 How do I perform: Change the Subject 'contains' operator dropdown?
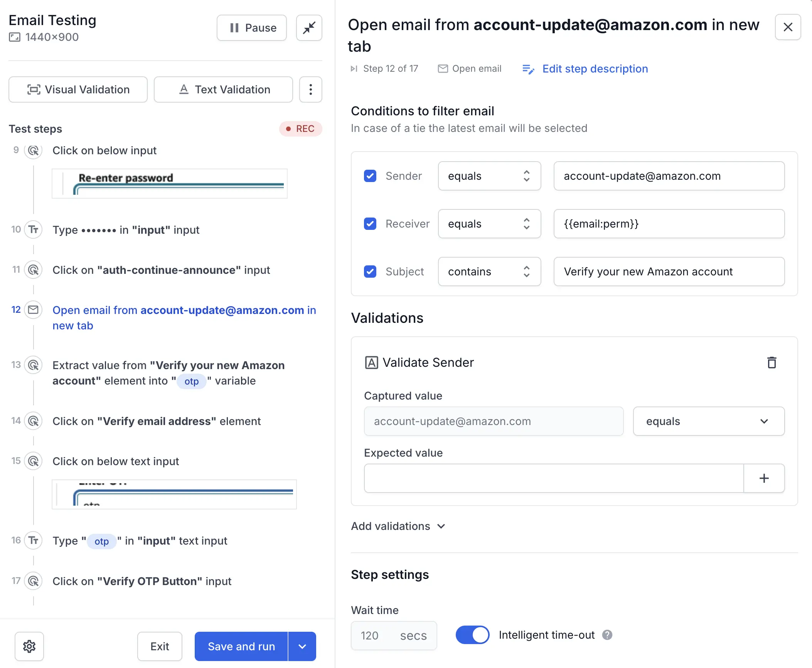click(489, 272)
